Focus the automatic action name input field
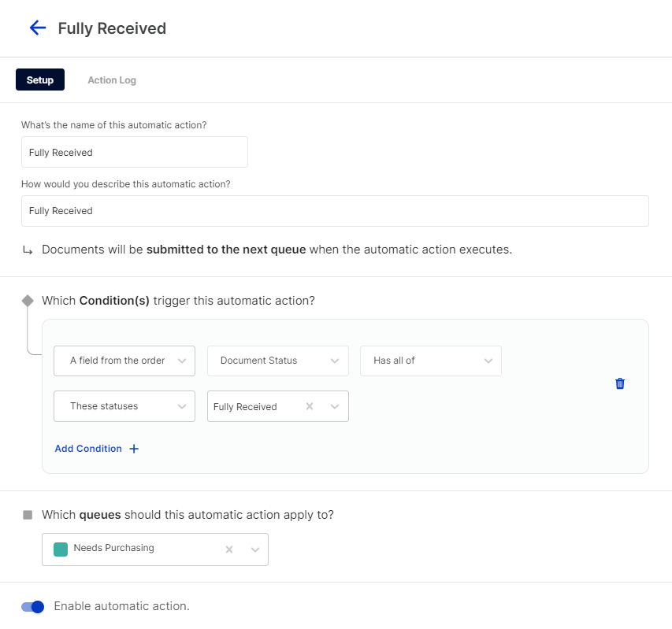 click(135, 152)
